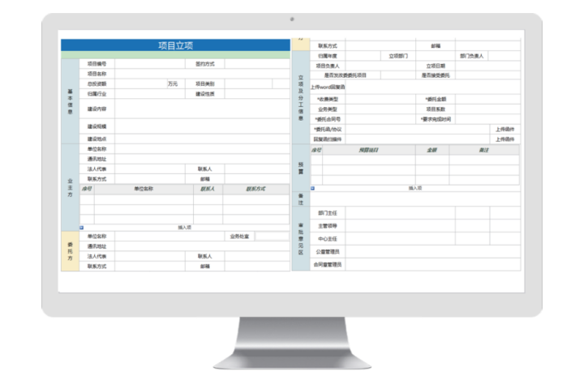Click 上传稿件 in the 委托函/协议 row
Screen dimensions: 588x380
(x=504, y=129)
